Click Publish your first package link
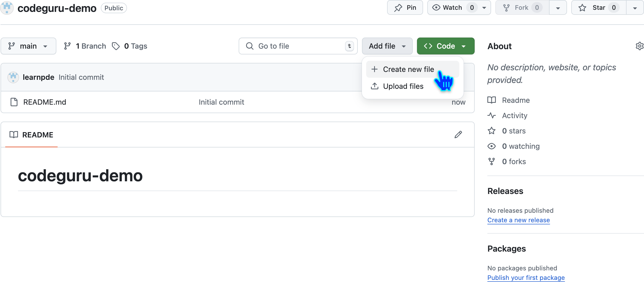644x282 pixels. click(526, 278)
